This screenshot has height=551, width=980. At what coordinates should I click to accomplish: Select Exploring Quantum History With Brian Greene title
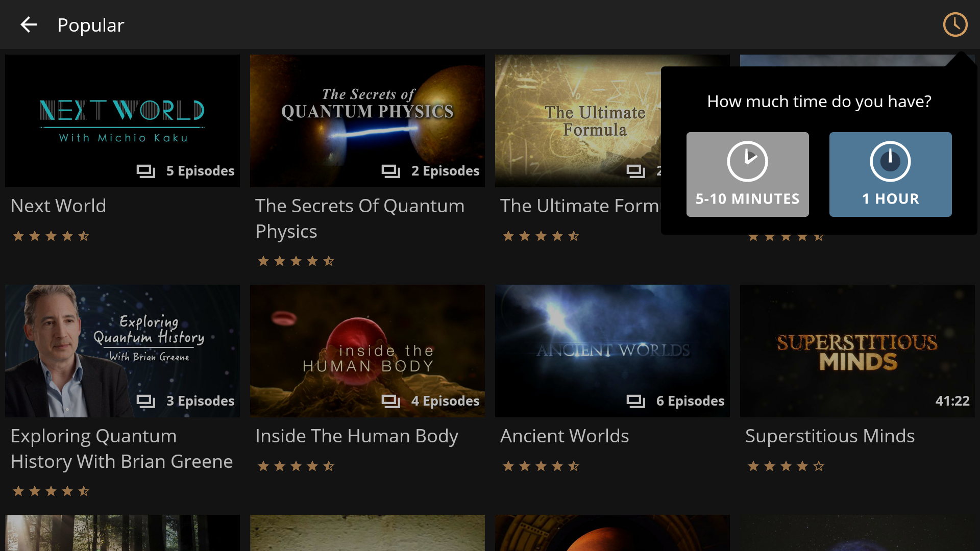(x=121, y=449)
